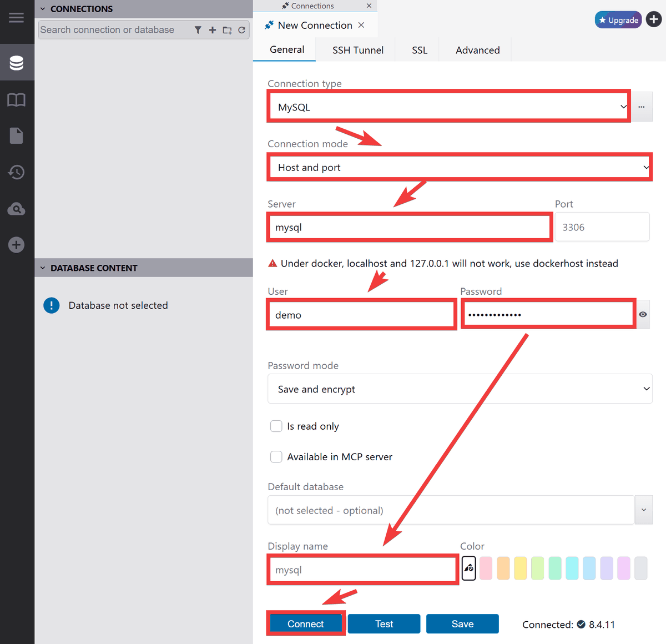Click the blue info icon near Database not selected
Image resolution: width=666 pixels, height=644 pixels.
point(52,305)
